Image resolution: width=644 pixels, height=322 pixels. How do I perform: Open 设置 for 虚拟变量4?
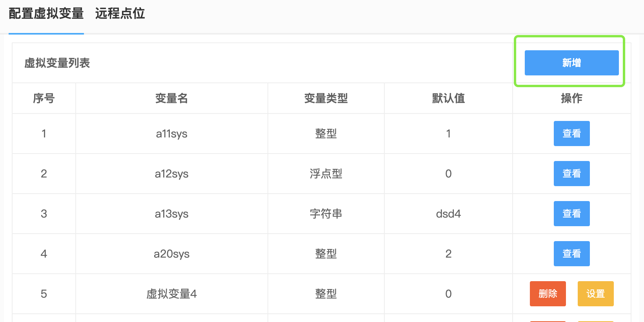pos(595,294)
